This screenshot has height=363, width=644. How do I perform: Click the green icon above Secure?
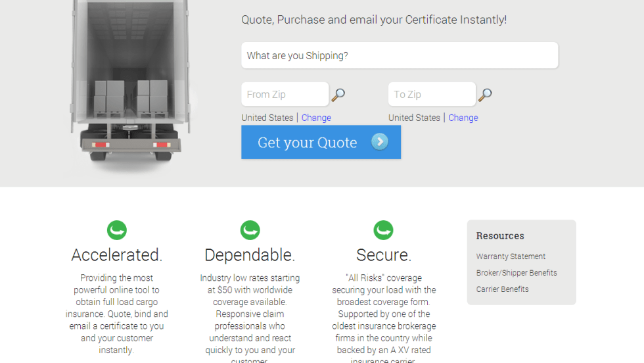coord(384,230)
